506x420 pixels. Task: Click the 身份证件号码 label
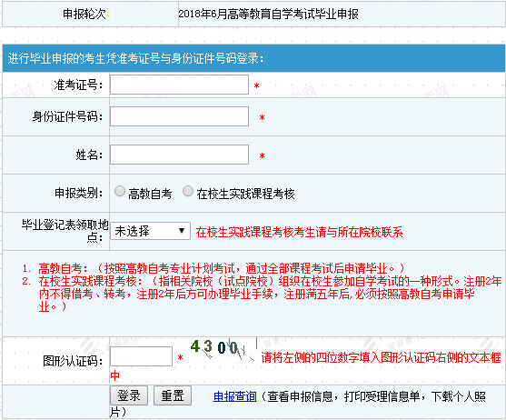[67, 116]
